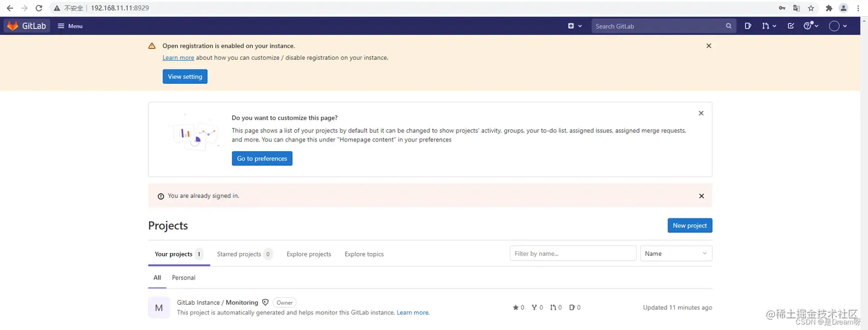Click Learn more link in project description

[x=413, y=313]
